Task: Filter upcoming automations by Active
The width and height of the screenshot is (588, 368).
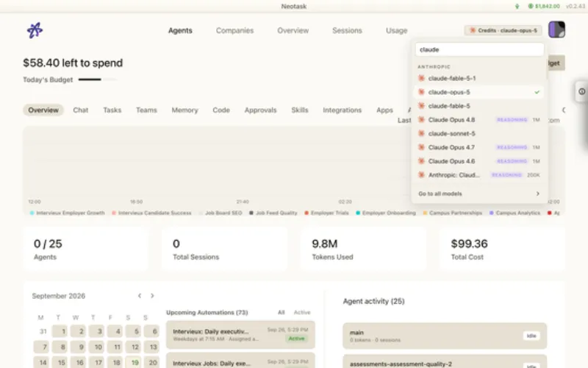Action: (302, 312)
